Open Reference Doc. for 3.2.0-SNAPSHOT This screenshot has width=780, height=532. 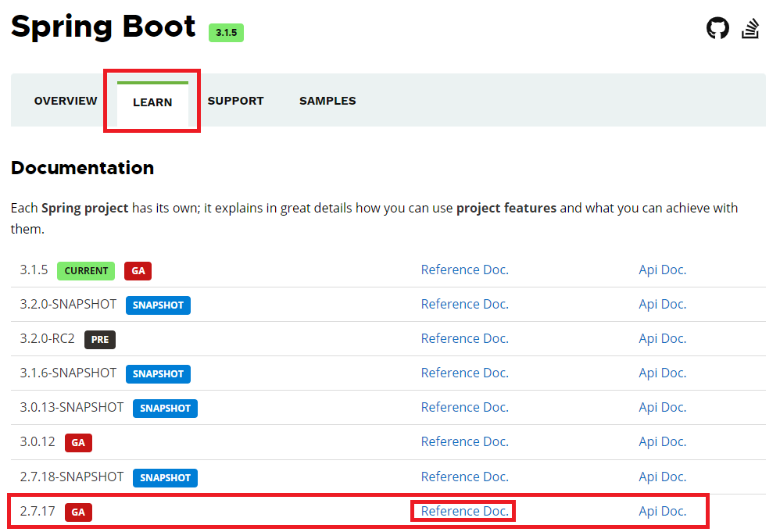(x=464, y=304)
